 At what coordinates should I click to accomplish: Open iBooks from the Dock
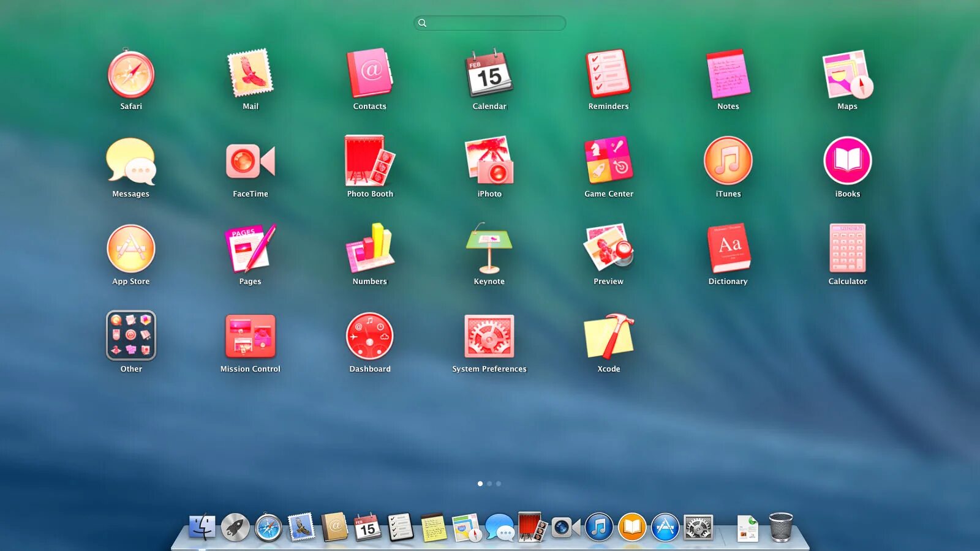632,527
